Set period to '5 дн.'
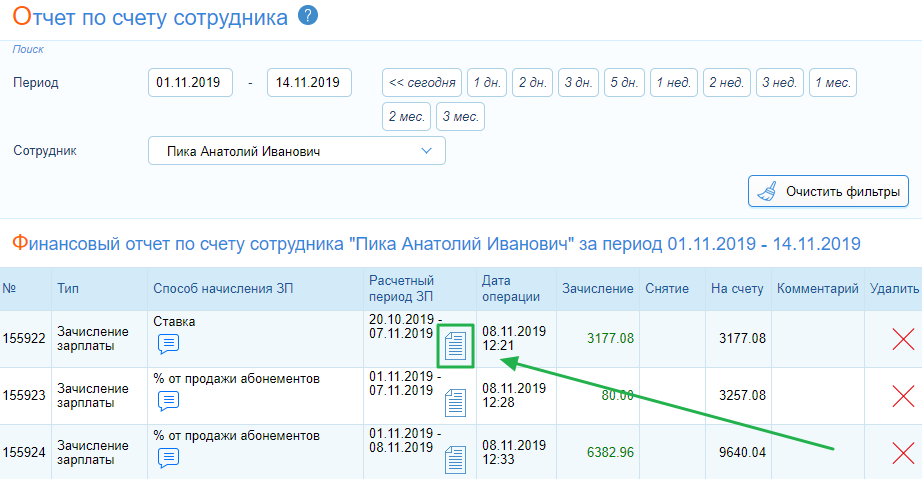 point(624,82)
